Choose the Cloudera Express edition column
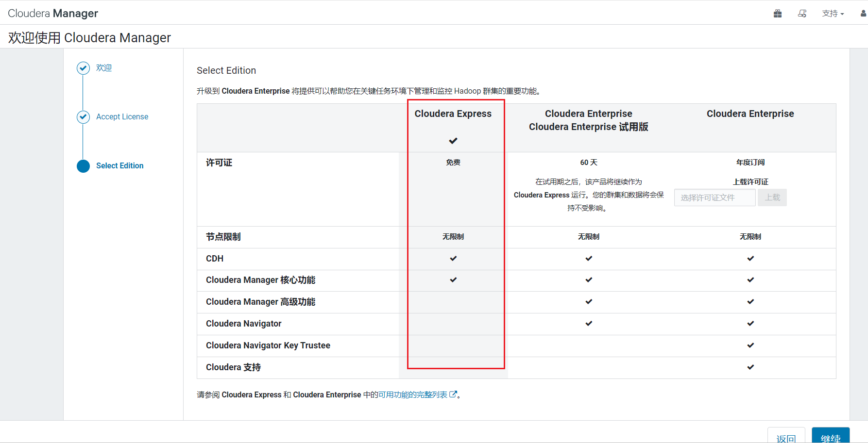This screenshot has height=443, width=868. (453, 114)
